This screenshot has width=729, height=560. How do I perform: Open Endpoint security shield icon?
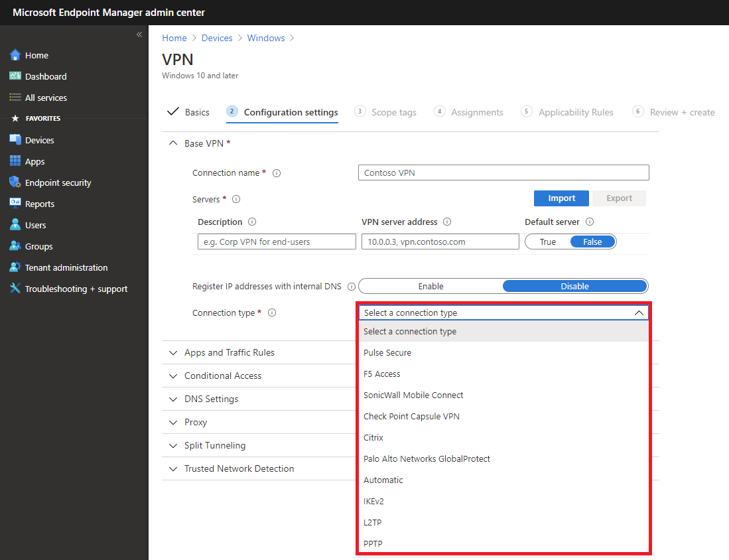(15, 182)
